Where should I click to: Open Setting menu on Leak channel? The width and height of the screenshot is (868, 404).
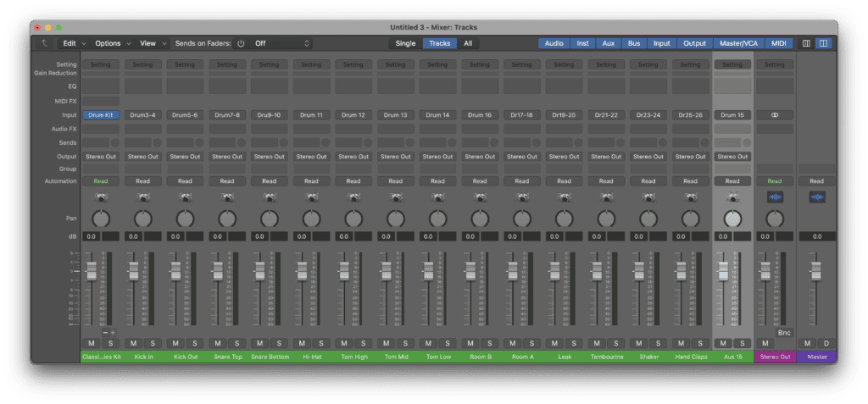point(564,64)
